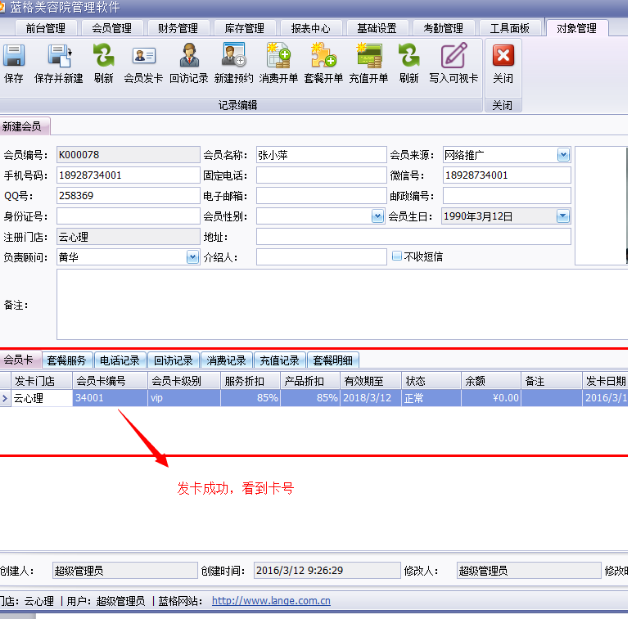
Task: Expand the 会员来源 dropdown
Action: tap(563, 155)
